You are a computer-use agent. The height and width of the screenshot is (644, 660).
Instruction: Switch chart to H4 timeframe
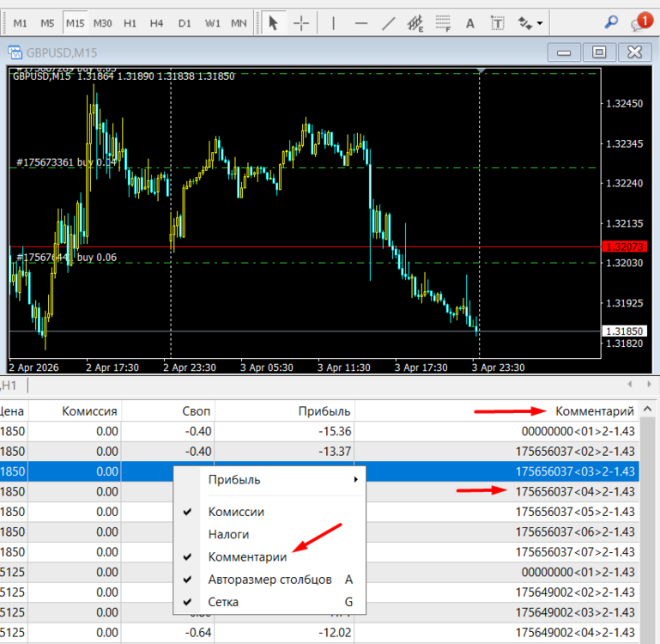pyautogui.click(x=156, y=23)
